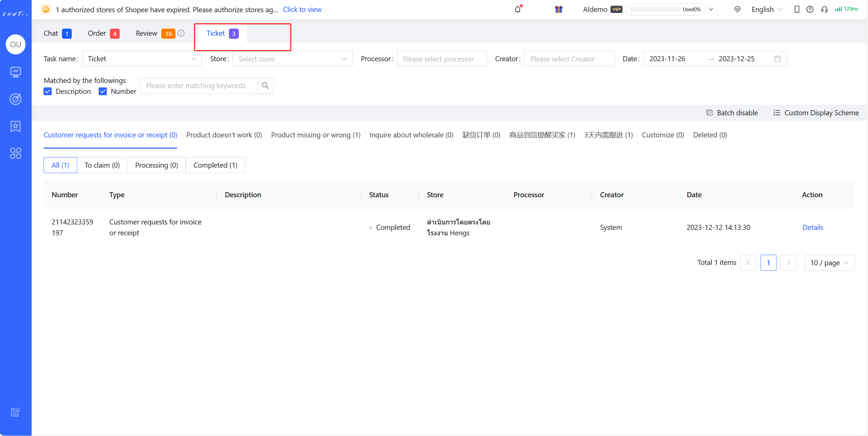Click the Batch disable icon button
Viewport: 868px width, 436px height.
click(x=732, y=113)
